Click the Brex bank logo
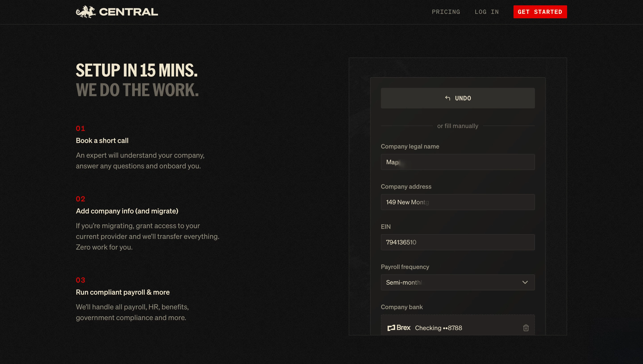 (x=399, y=327)
